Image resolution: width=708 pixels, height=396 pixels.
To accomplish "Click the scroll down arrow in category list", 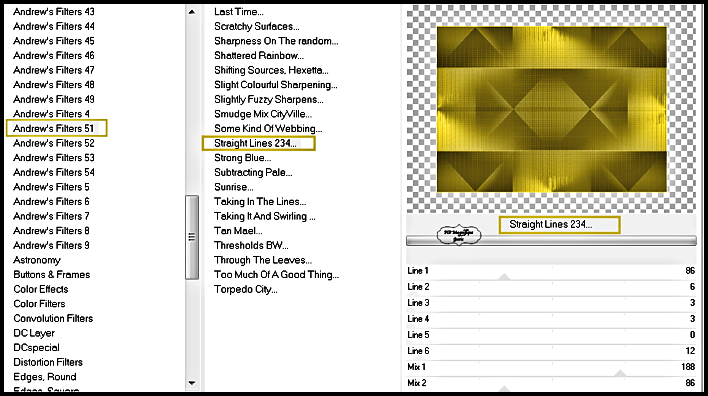I will (192, 383).
